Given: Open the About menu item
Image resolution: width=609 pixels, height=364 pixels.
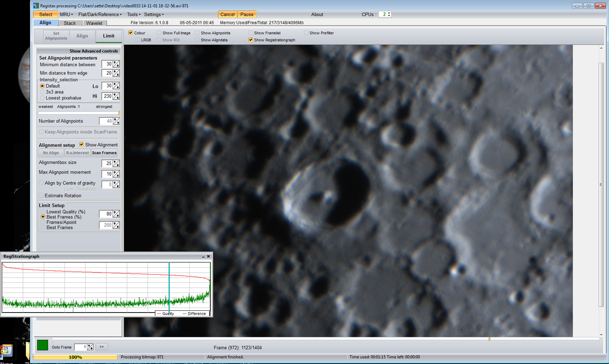Looking at the screenshot, I should point(317,14).
